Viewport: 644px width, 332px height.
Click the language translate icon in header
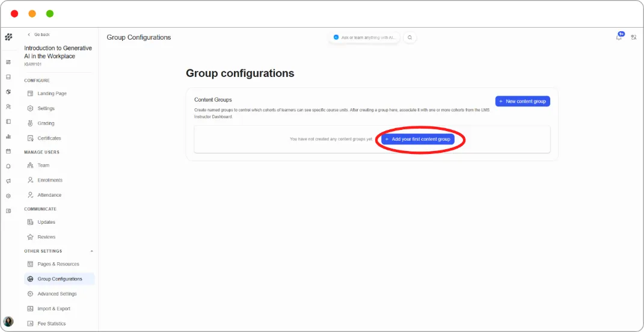click(634, 37)
